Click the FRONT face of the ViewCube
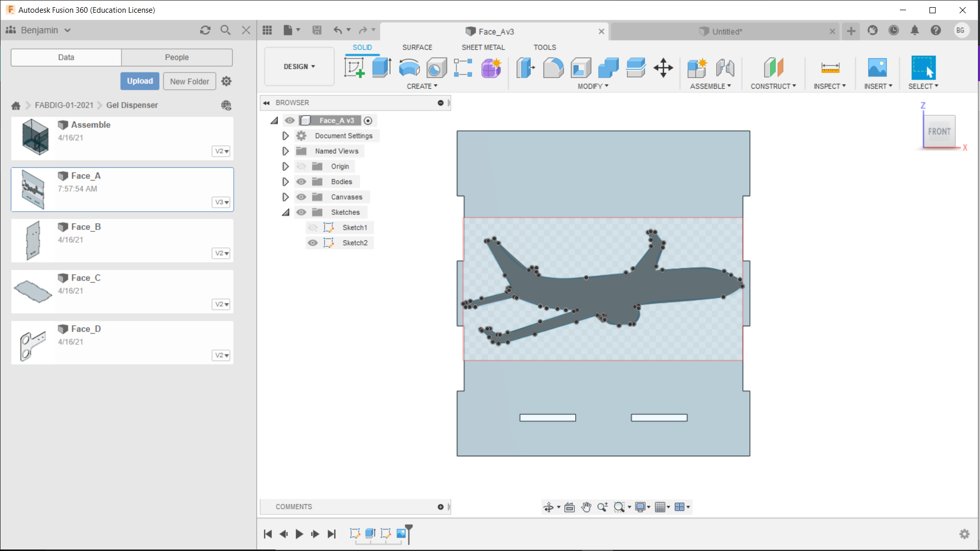The image size is (980, 551). coord(939,132)
